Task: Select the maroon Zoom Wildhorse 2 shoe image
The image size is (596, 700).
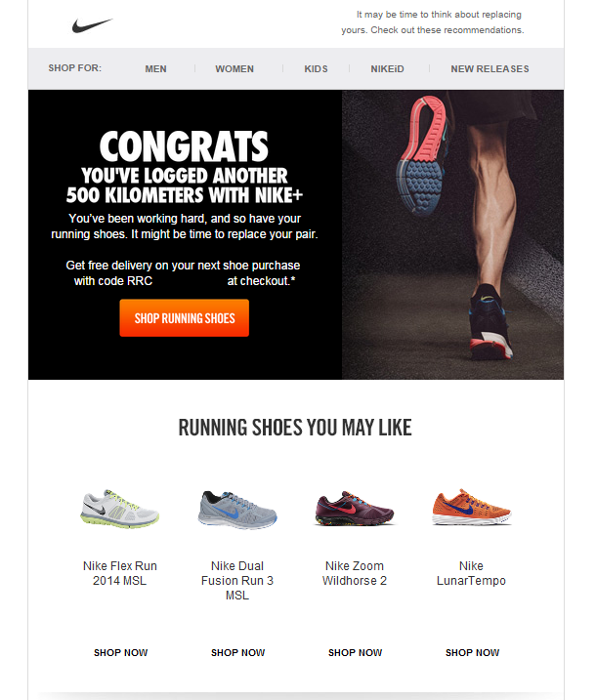Action: [x=355, y=509]
